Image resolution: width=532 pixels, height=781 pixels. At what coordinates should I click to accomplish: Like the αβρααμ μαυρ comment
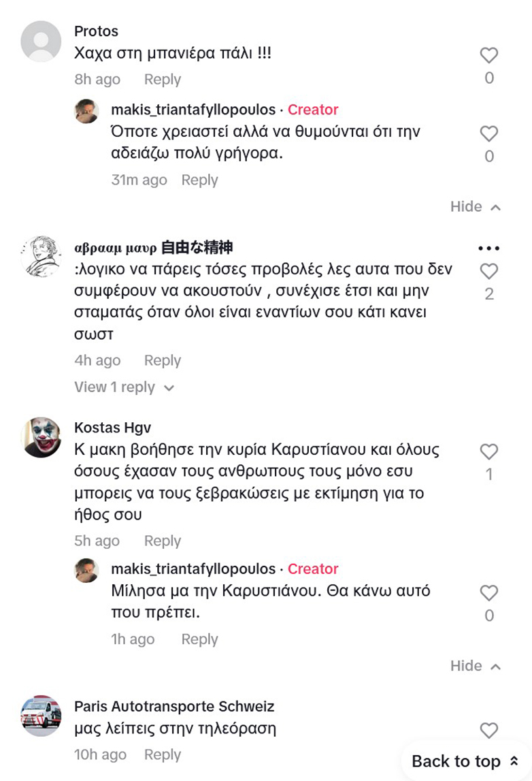[x=488, y=272]
